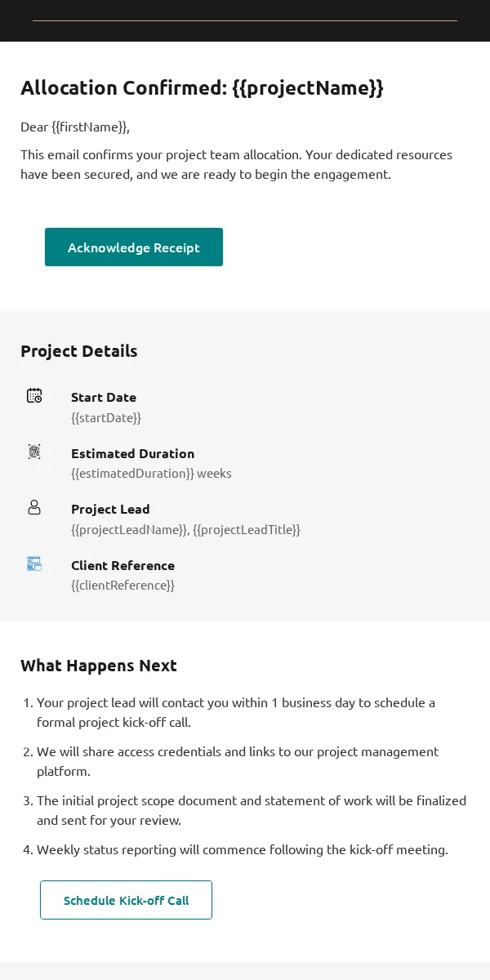Click the person icon beside Project Lead
This screenshot has height=980, width=490.
point(34,508)
